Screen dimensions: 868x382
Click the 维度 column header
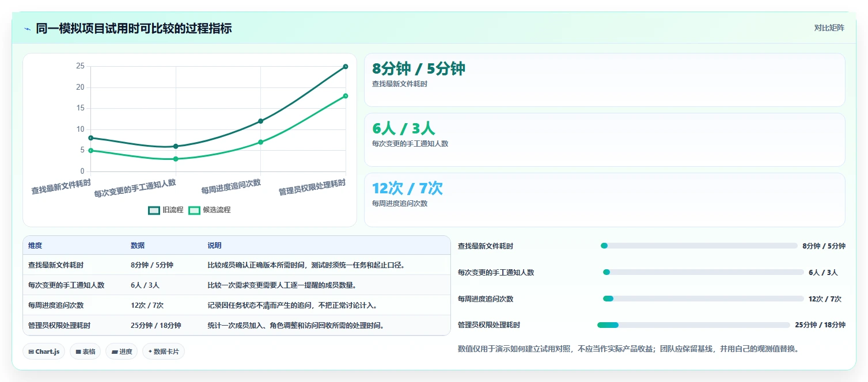(35, 246)
